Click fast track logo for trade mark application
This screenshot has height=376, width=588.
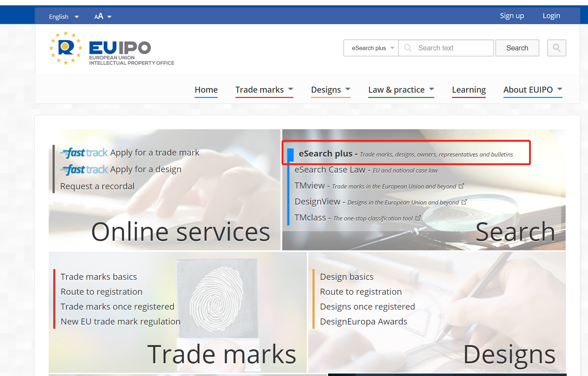pos(84,153)
